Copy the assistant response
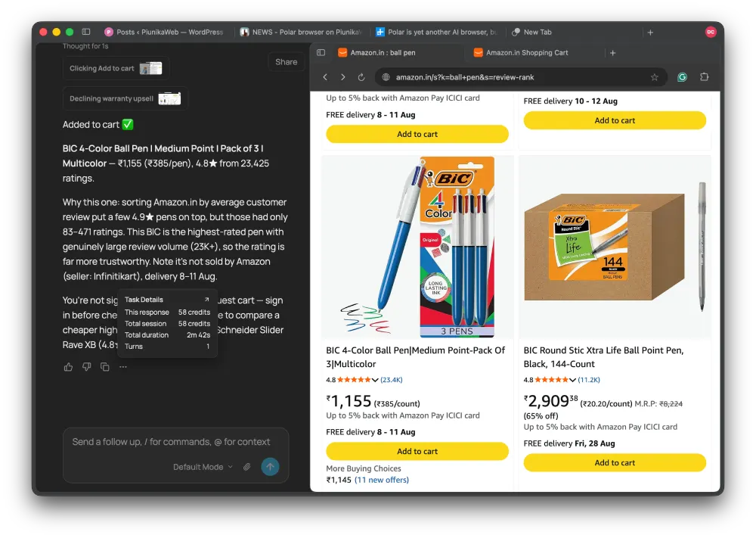This screenshot has height=538, width=756. [104, 367]
